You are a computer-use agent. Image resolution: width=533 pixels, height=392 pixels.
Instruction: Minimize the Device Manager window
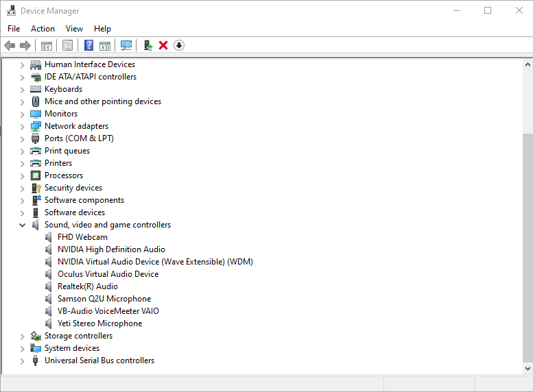coord(457,10)
